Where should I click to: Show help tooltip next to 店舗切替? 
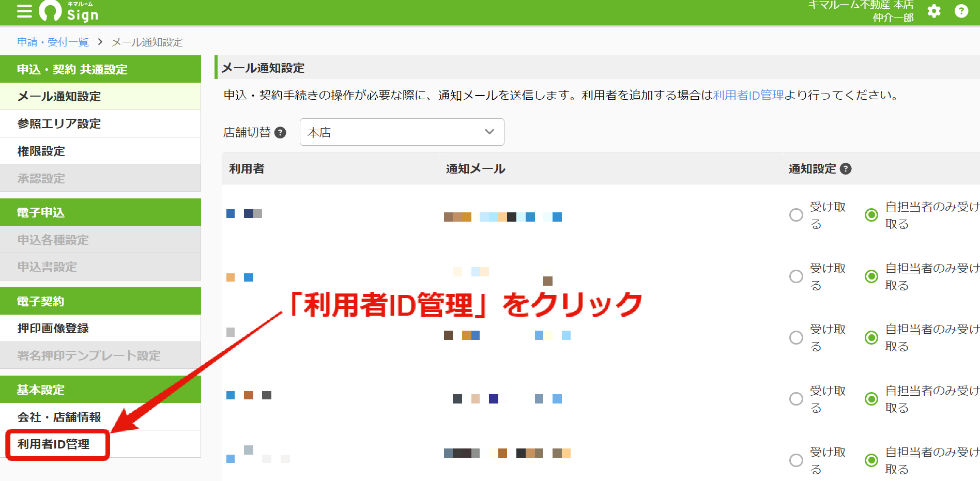pos(280,133)
